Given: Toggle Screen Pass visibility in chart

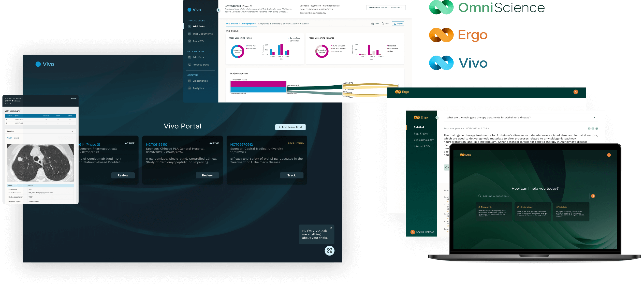Looking at the screenshot, I should [295, 39].
